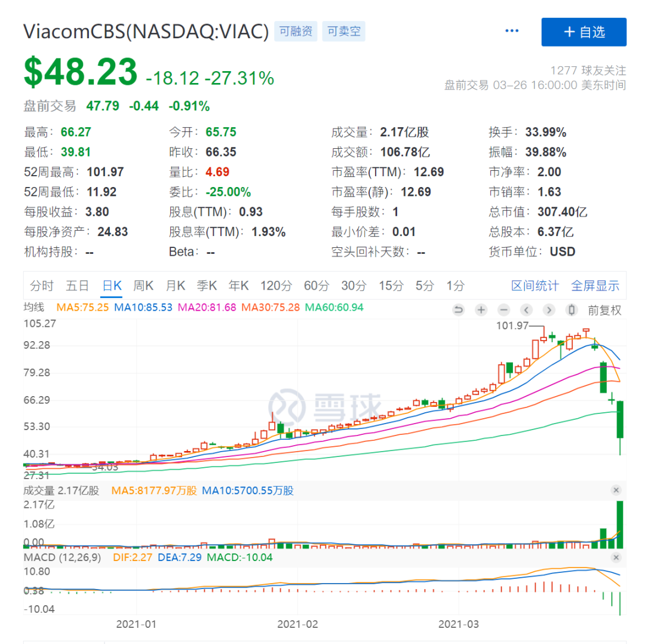This screenshot has height=644, width=645.
Task: Click the MACD (12,26,9) indicator label
Action: pos(62,557)
